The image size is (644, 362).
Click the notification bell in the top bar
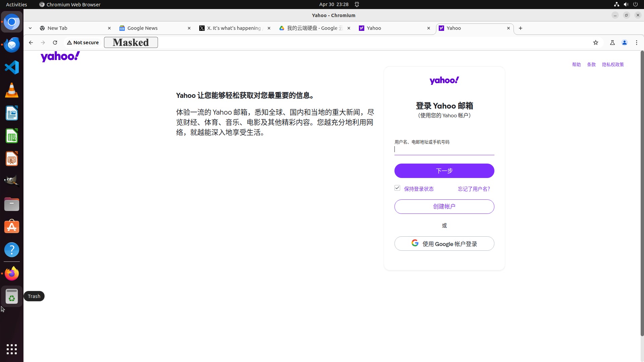357,4
